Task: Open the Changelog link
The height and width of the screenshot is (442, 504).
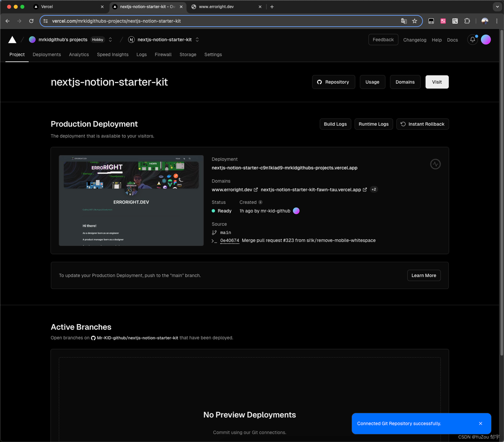Action: tap(415, 40)
